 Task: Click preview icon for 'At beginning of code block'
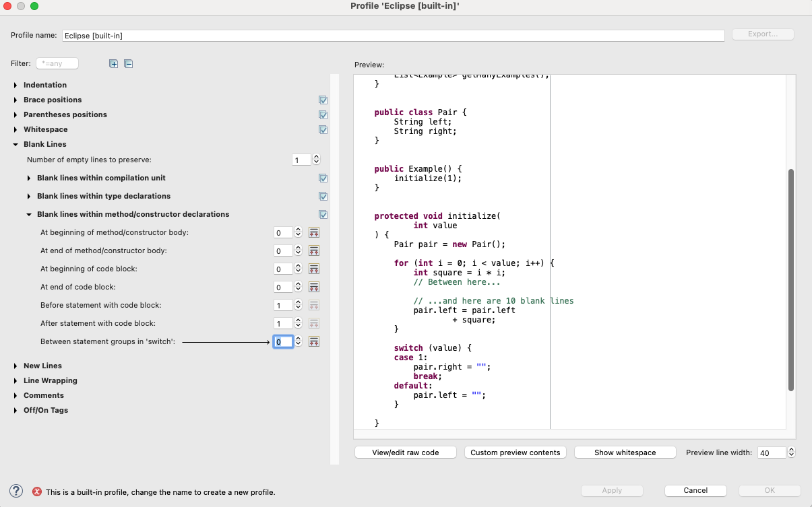313,269
